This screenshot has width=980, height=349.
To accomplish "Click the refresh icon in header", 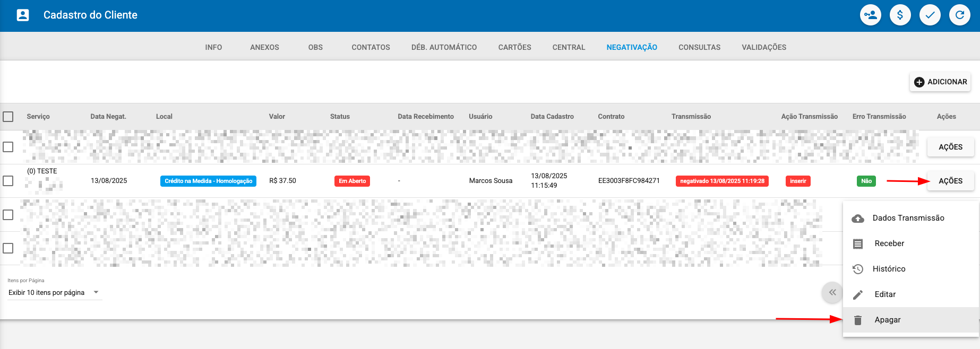I will pyautogui.click(x=960, y=15).
